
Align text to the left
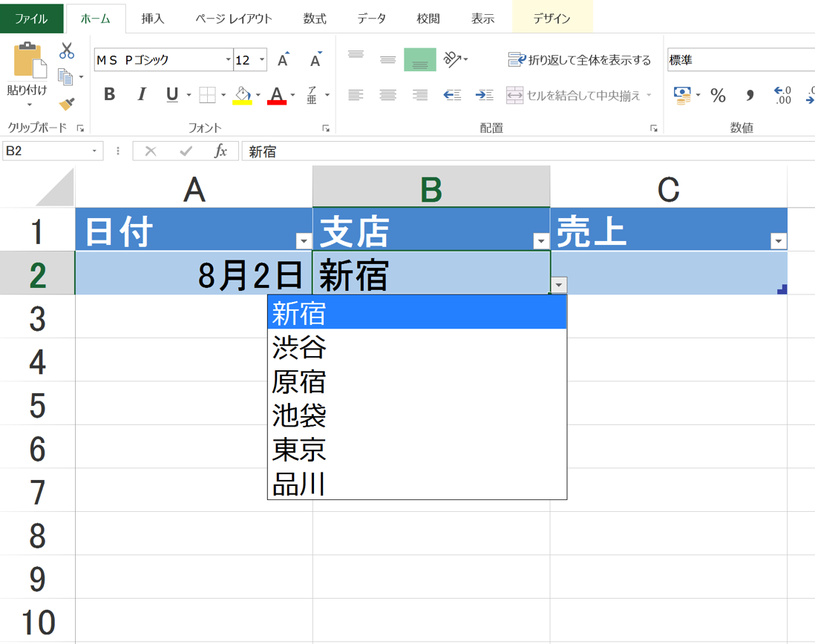[x=356, y=95]
